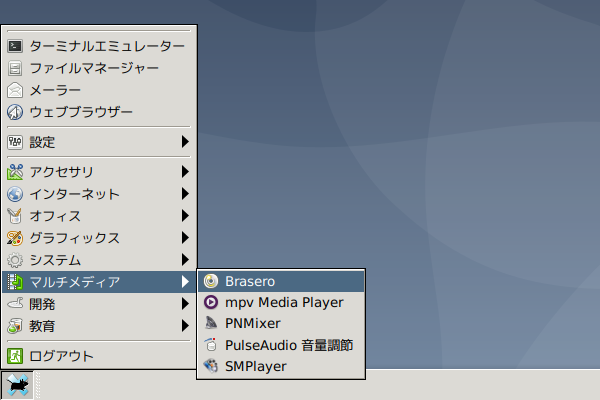Viewport: 600px width, 400px height.
Task: Click the 開発 development icon
Action: 15,304
